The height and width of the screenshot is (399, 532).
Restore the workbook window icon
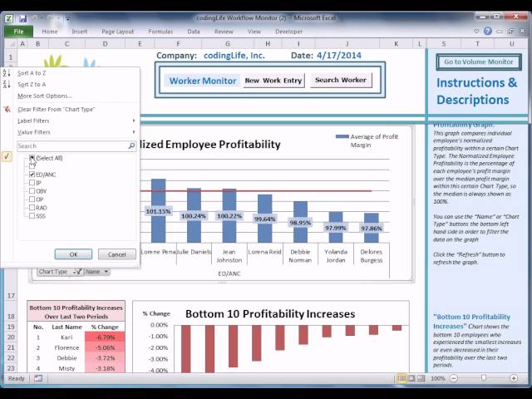point(510,32)
